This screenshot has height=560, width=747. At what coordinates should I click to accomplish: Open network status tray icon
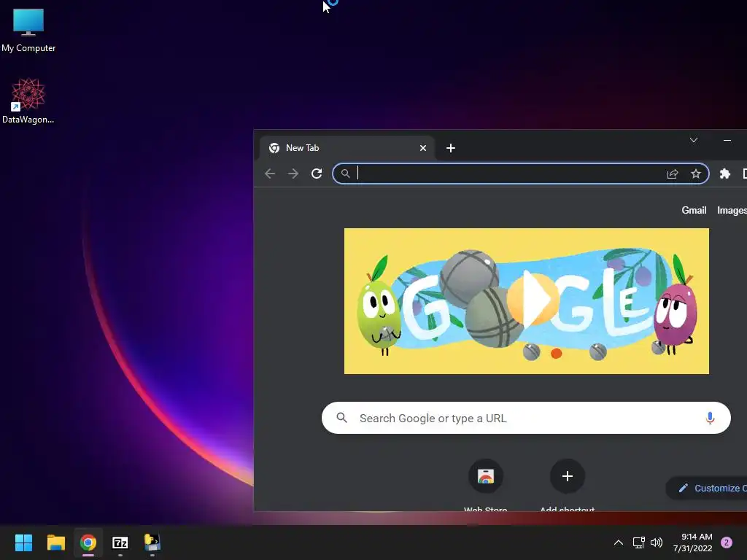click(x=638, y=542)
